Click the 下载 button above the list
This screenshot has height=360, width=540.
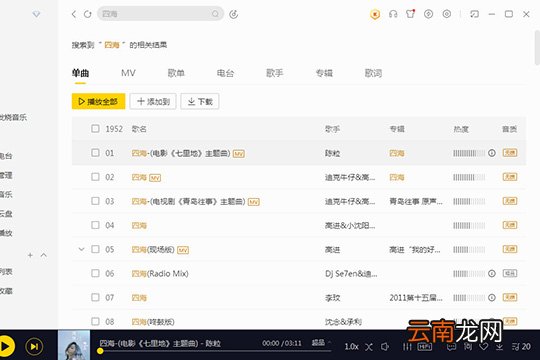click(200, 101)
